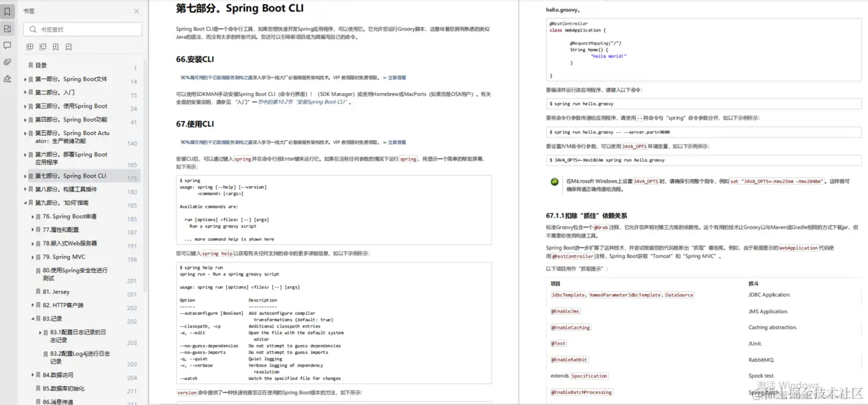Expand 83.1配置日志记录的日志记录 arrow
The height and width of the screenshot is (405, 868).
(40, 333)
